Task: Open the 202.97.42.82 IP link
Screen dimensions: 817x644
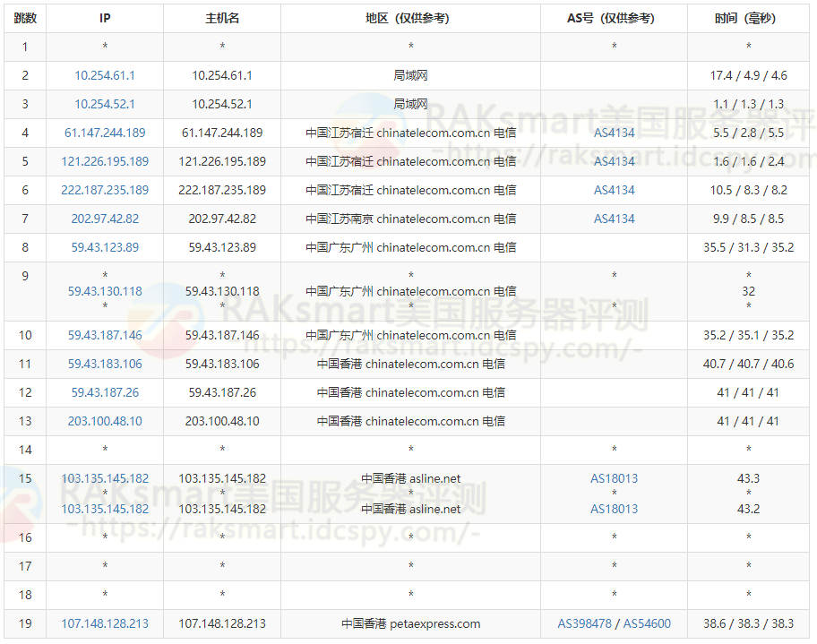Action: [105, 219]
